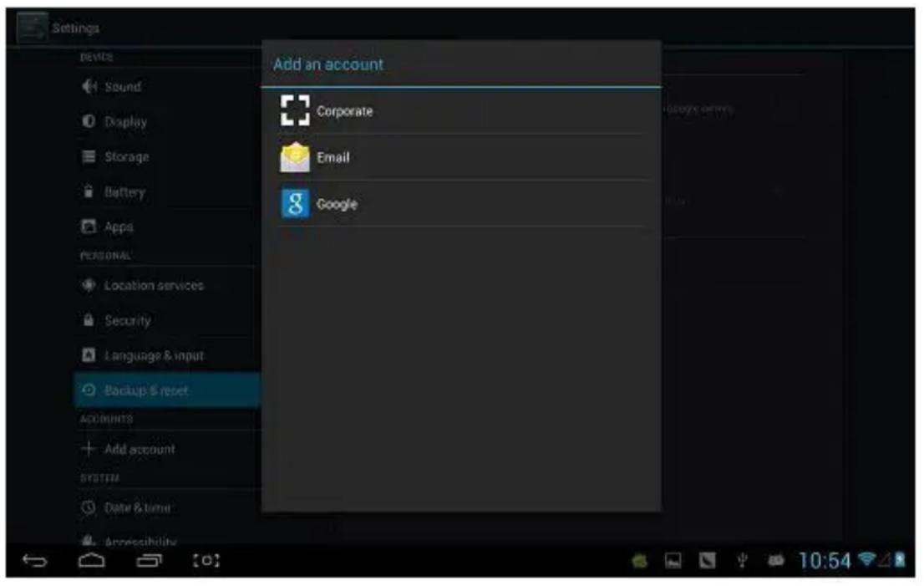The height and width of the screenshot is (586, 924).
Task: Tap the Back navigation arrow
Action: click(x=34, y=560)
